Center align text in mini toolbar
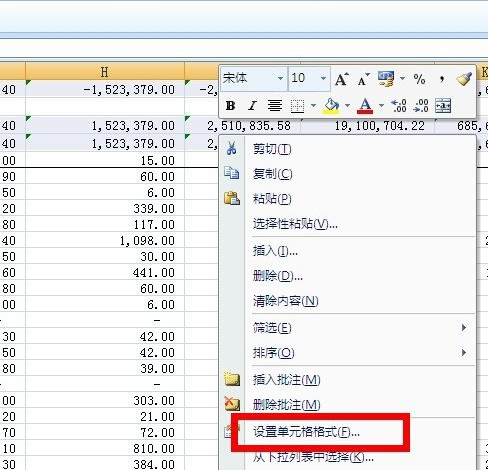488x470 pixels. pos(275,106)
